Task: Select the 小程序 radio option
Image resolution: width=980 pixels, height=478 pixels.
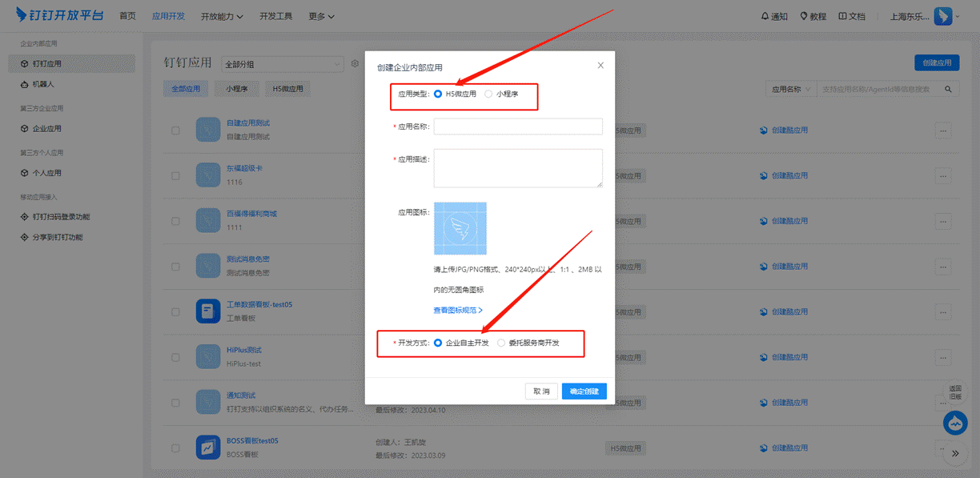Action: click(x=488, y=94)
